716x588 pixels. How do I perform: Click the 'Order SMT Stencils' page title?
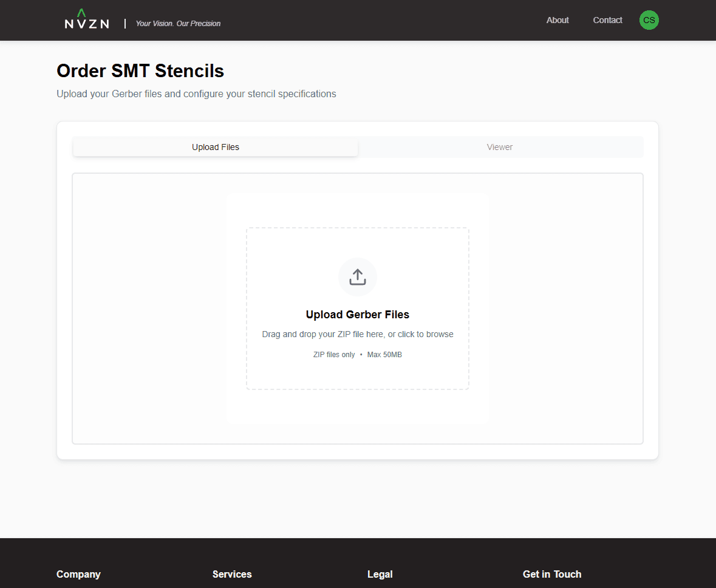[140, 70]
